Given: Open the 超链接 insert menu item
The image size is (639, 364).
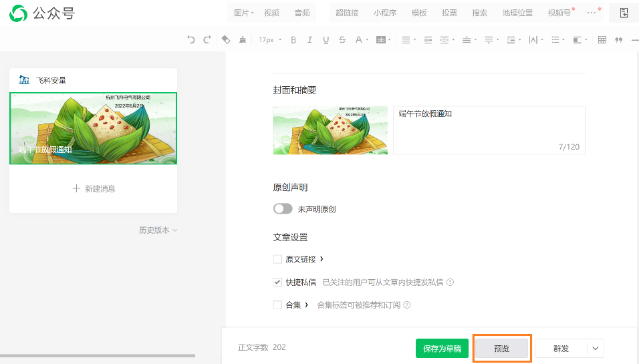Looking at the screenshot, I should tap(347, 13).
